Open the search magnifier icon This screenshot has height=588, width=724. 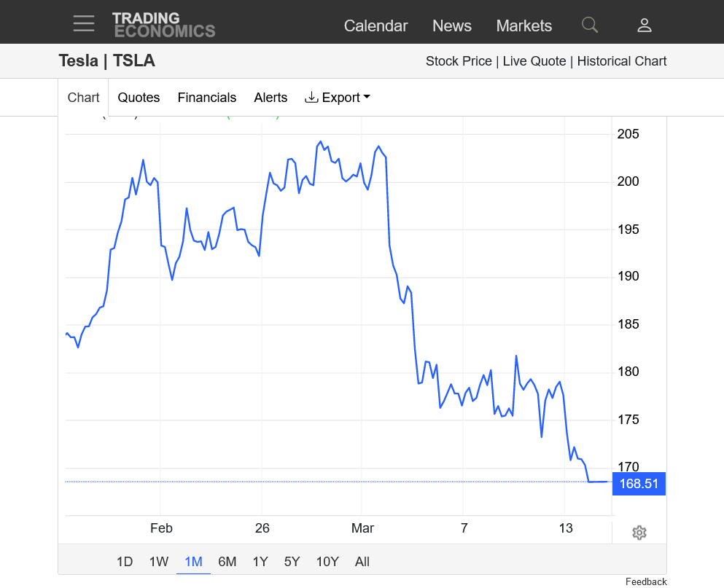tap(590, 26)
